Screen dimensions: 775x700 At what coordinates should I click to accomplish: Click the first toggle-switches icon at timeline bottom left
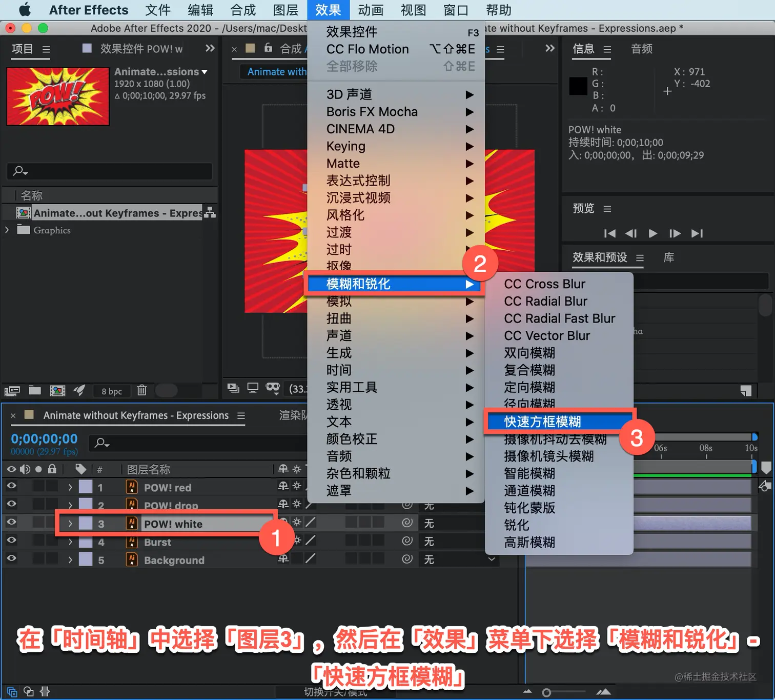pyautogui.click(x=12, y=692)
